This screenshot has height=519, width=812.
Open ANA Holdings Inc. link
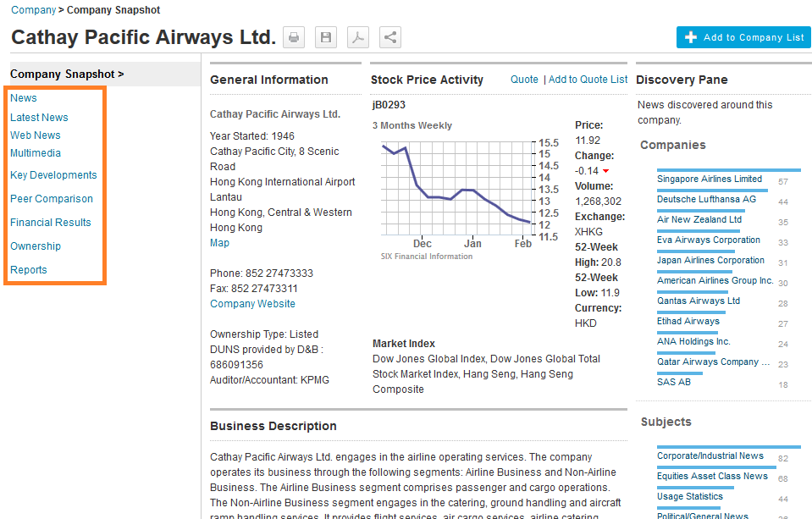693,341
